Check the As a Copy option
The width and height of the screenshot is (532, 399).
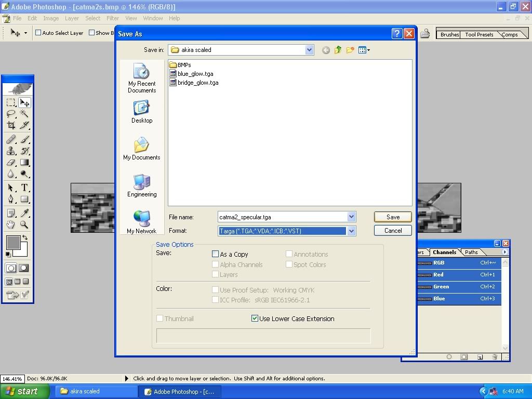coord(215,254)
